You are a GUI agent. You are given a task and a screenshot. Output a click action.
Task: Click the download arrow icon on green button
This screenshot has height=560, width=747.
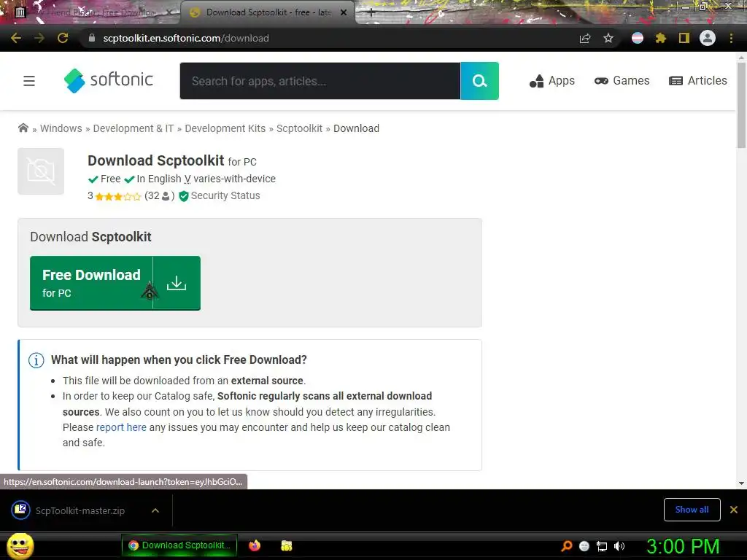point(177,284)
